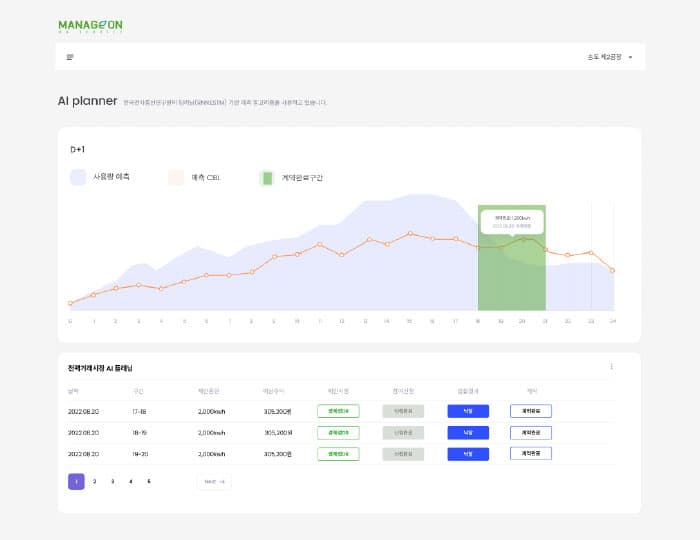Click the chart tooltip above the green region

(x=511, y=222)
